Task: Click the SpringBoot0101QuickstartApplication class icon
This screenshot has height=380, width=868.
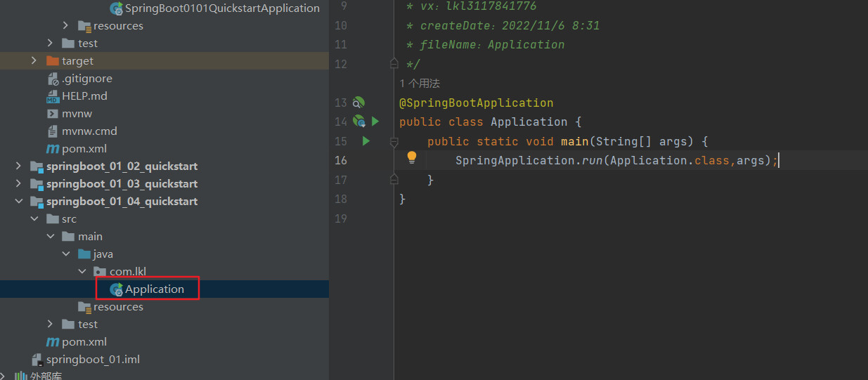Action: [117, 8]
